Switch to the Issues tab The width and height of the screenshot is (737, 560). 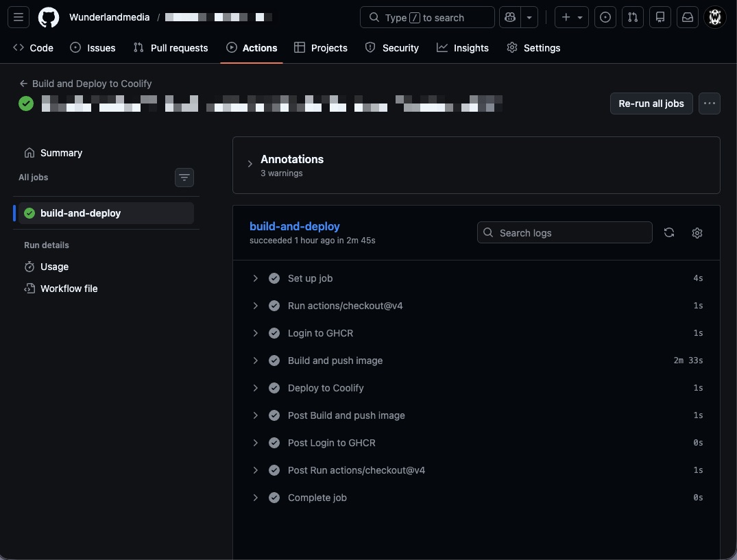coord(93,48)
